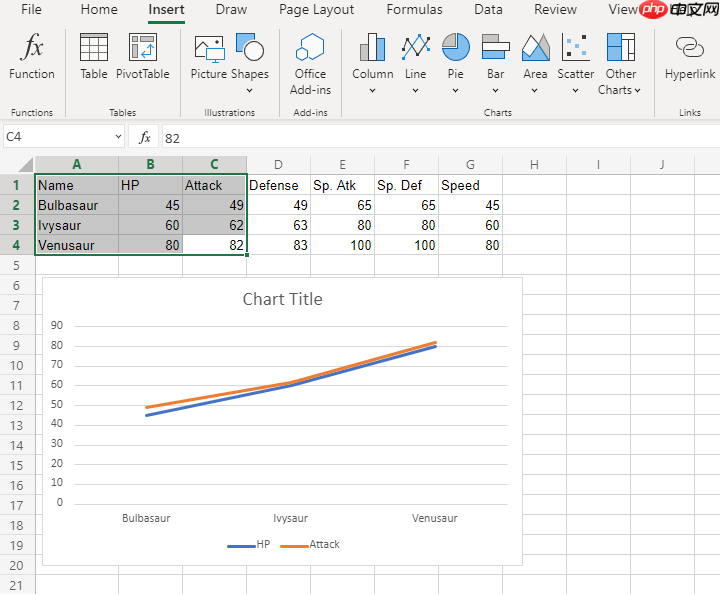Viewport: 720px width, 595px height.
Task: Open the Name Box dropdown arrow
Action: 118,136
